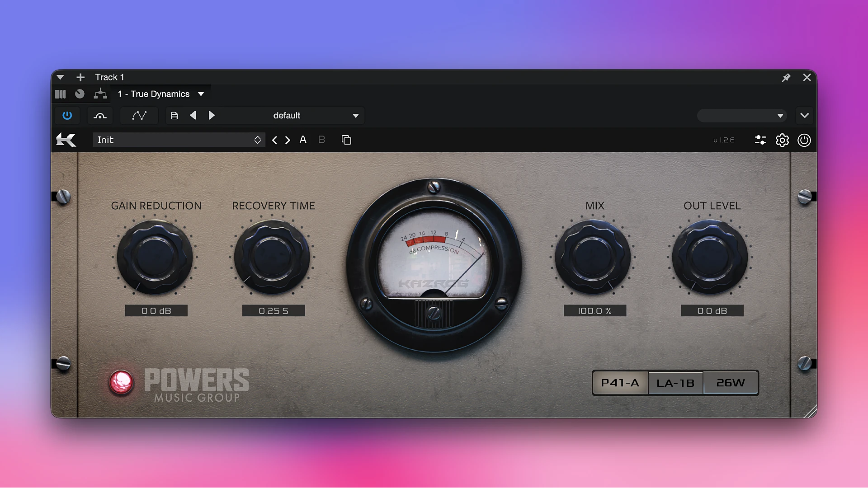
Task: Click the Out Level knob
Action: [710, 257]
